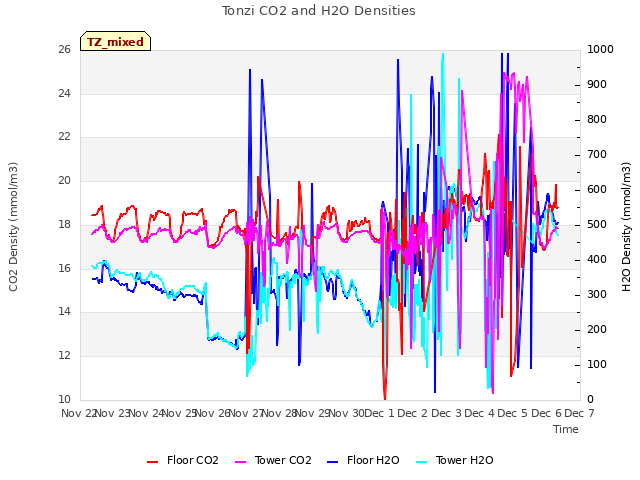
Task: Click the 200 value on H2O axis
Action: click(597, 329)
